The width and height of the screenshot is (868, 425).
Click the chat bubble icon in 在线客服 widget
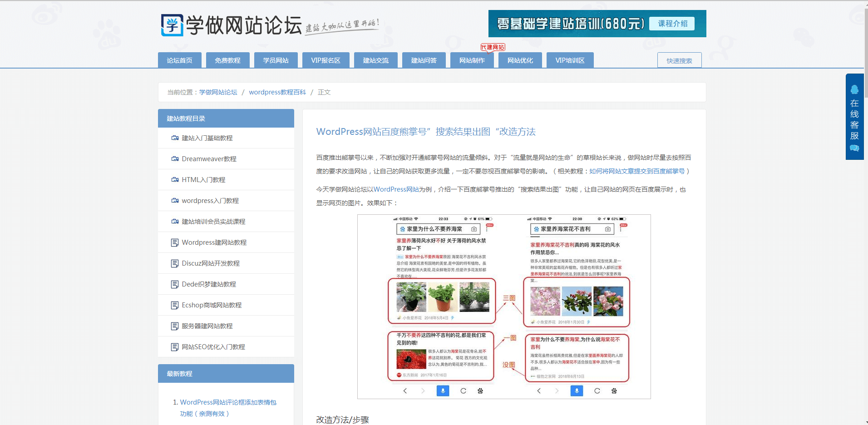pos(854,148)
